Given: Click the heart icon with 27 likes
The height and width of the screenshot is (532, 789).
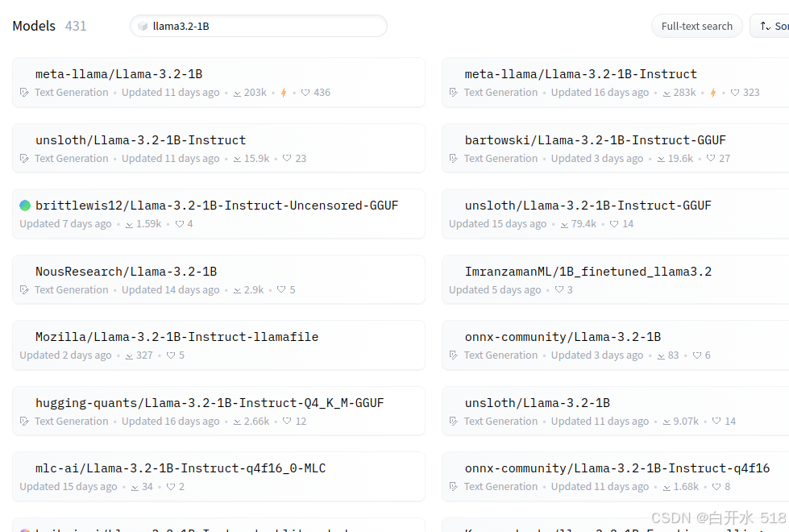Looking at the screenshot, I should (x=711, y=158).
